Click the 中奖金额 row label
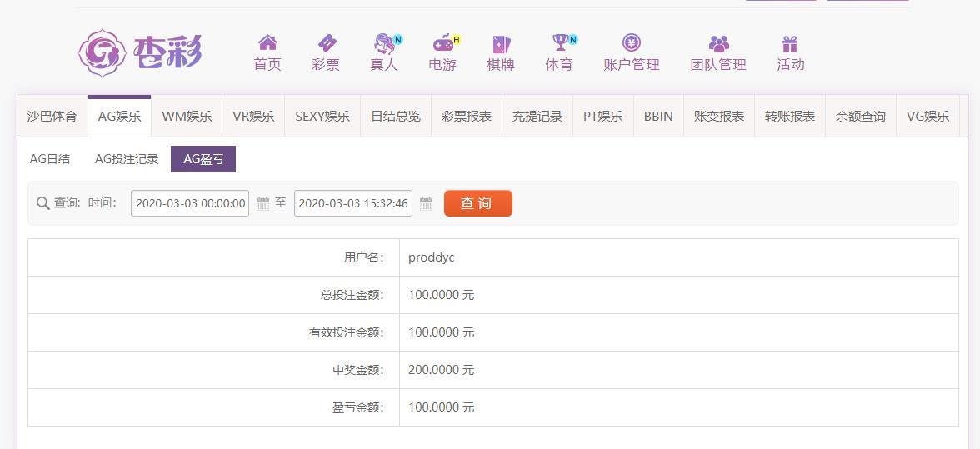This screenshot has height=449, width=980. (x=358, y=370)
